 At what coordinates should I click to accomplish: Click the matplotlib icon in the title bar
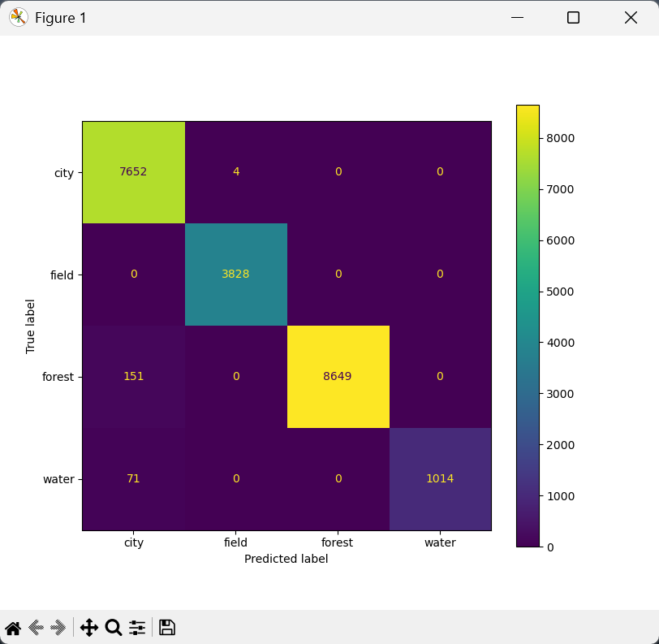pos(18,17)
